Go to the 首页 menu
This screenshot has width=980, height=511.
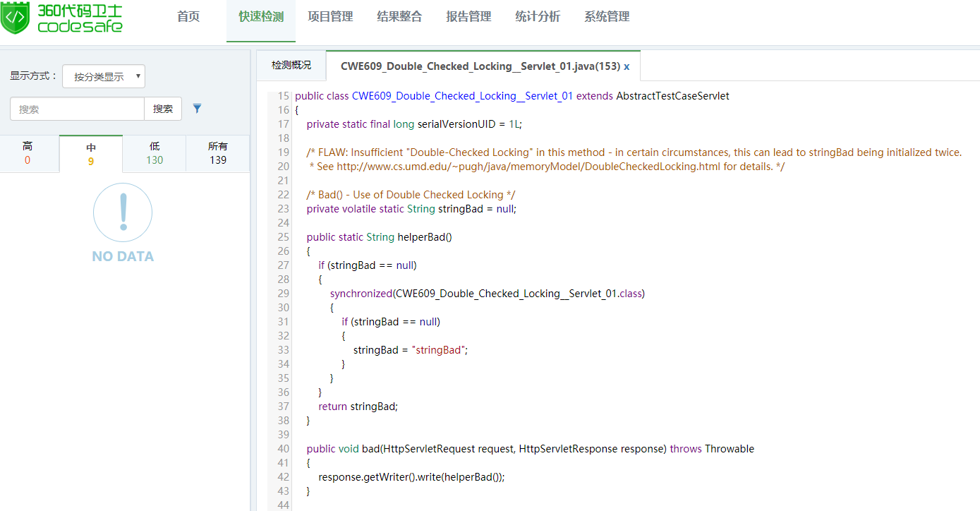point(188,17)
